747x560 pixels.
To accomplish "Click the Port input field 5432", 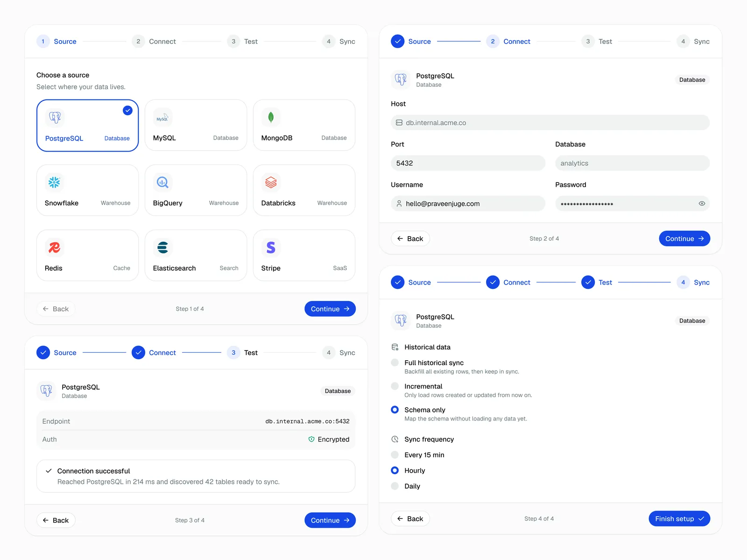I will [x=468, y=163].
